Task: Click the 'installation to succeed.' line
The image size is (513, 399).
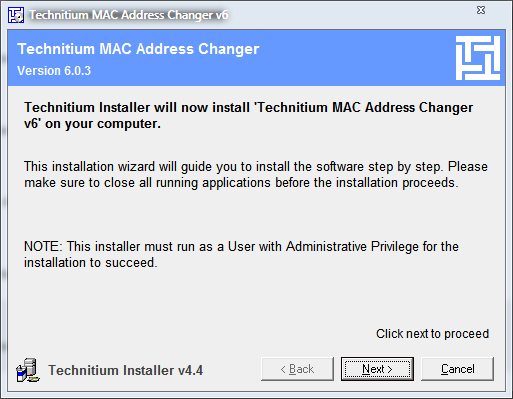Action: pos(90,263)
